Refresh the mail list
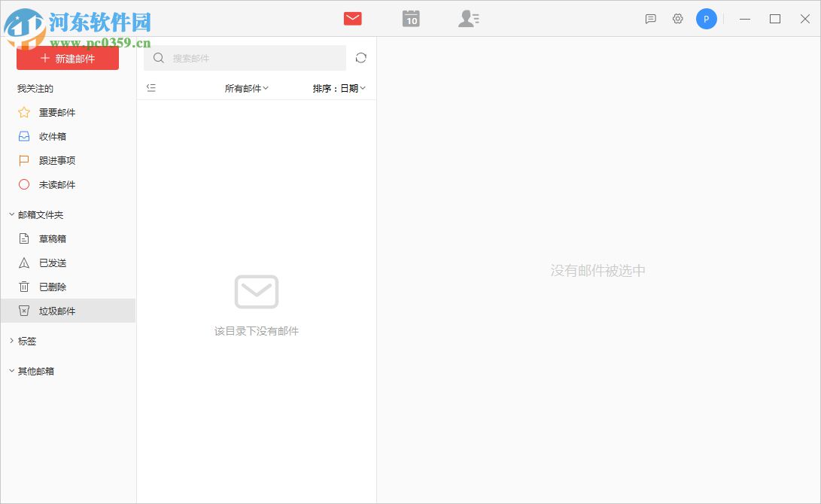 (360, 57)
